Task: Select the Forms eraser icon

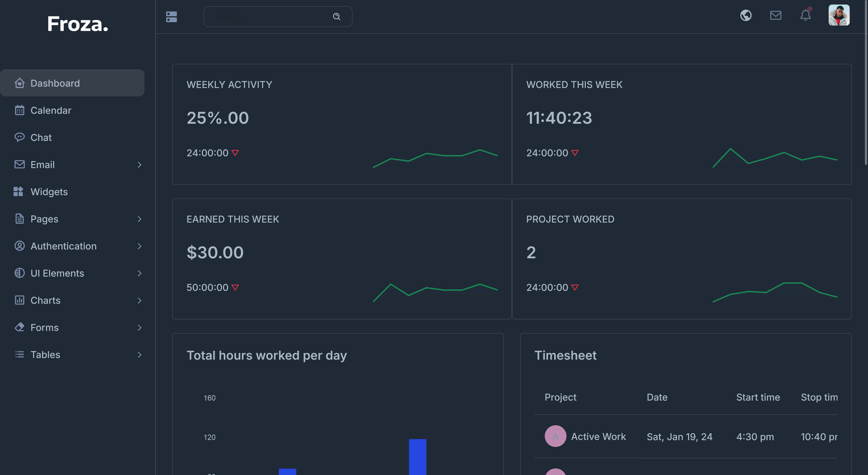Action: coord(19,327)
